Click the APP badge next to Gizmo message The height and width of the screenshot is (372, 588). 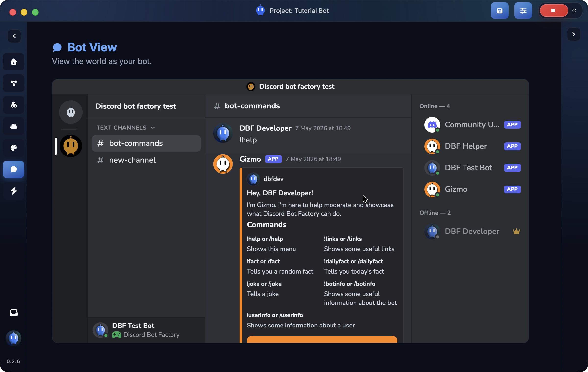click(x=273, y=159)
